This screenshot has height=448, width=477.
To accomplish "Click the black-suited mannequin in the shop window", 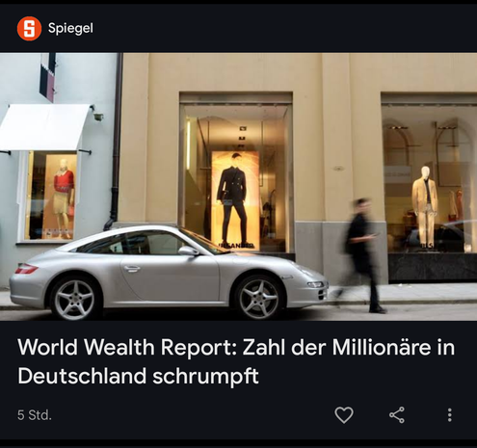I will pyautogui.click(x=233, y=199).
